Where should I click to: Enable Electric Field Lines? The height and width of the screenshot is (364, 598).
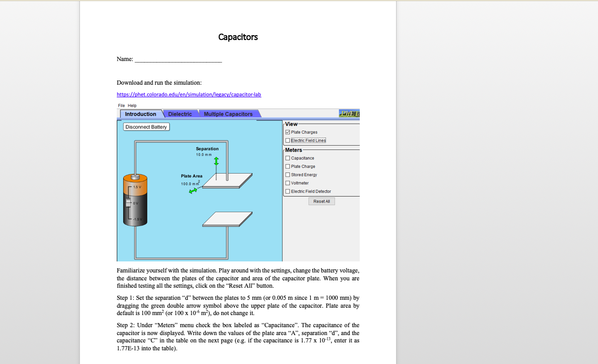click(x=287, y=140)
